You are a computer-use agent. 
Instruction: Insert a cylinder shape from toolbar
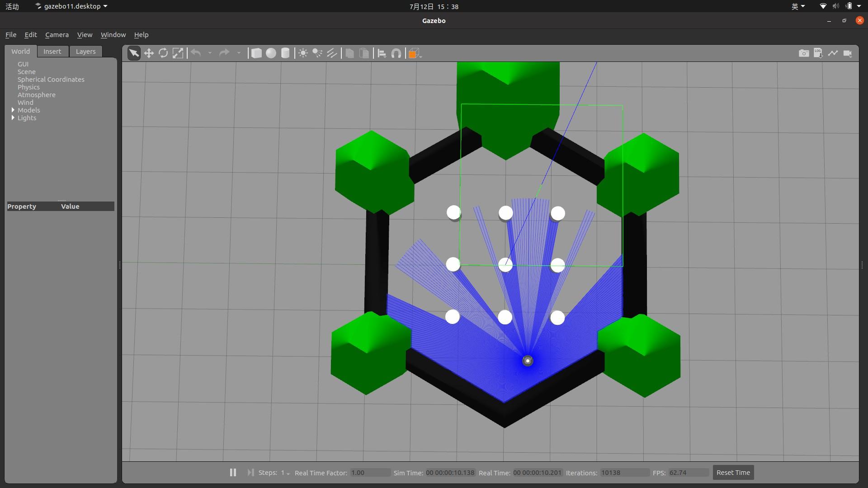point(285,53)
